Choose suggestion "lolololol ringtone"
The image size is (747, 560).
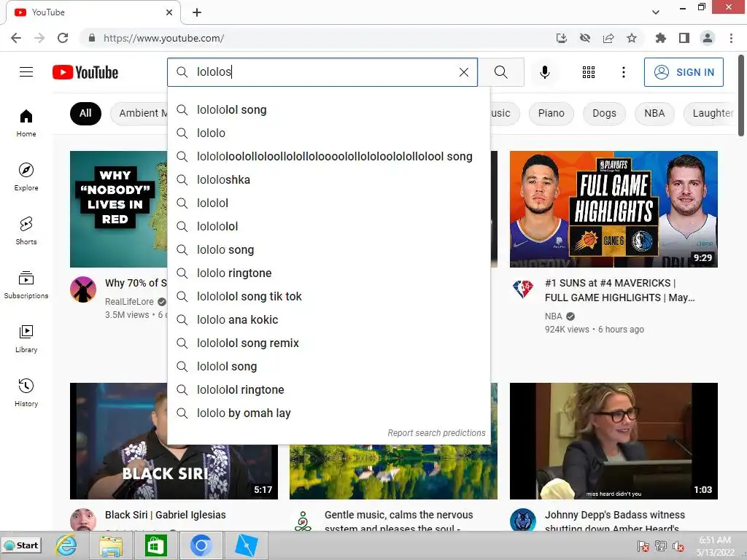(329, 390)
